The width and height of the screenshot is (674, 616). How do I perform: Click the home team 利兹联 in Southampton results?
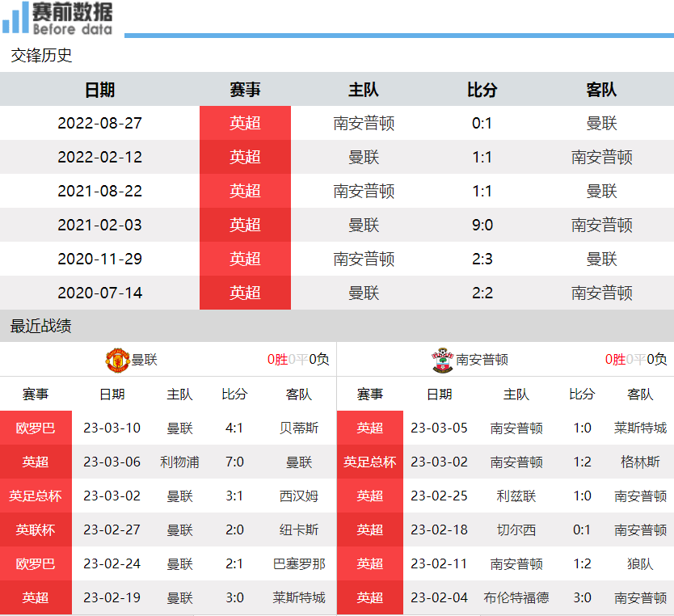click(516, 496)
